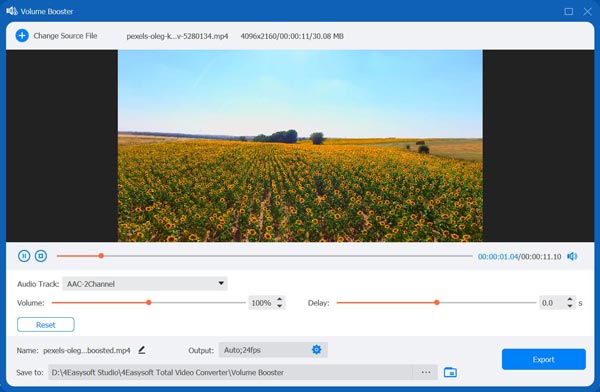Click the Volume slider handle
This screenshot has width=600, height=392.
tap(149, 302)
